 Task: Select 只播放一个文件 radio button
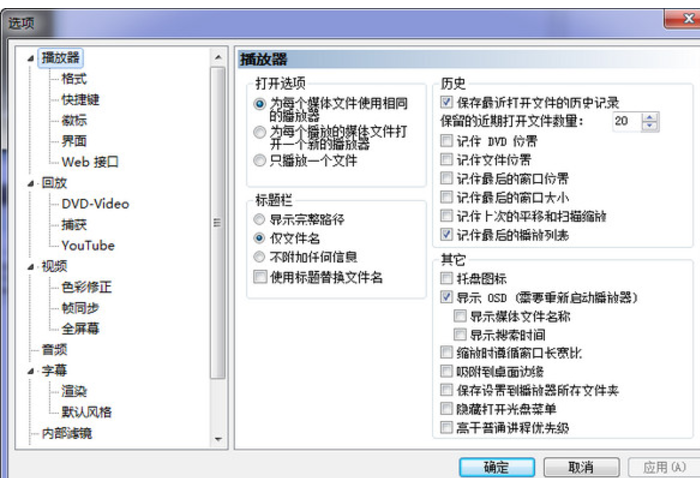click(x=260, y=160)
